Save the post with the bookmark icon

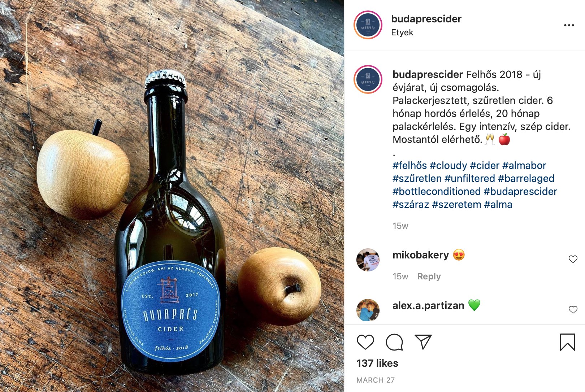tap(567, 342)
